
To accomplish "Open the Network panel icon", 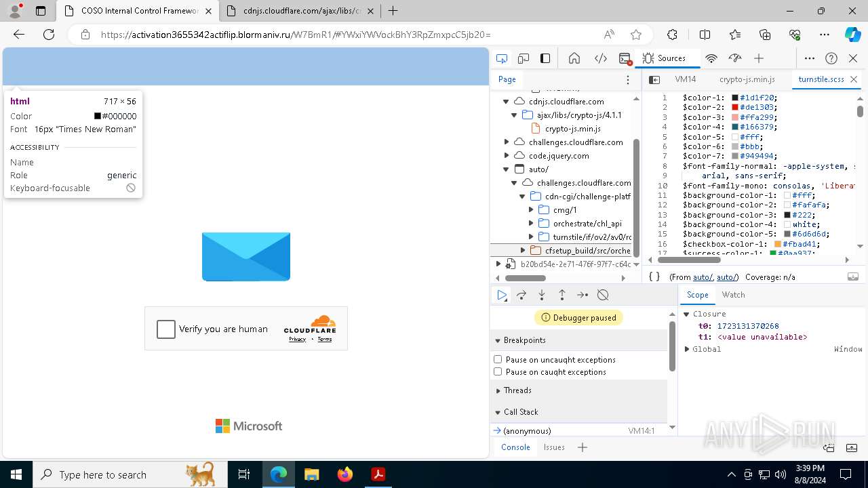I will [711, 58].
